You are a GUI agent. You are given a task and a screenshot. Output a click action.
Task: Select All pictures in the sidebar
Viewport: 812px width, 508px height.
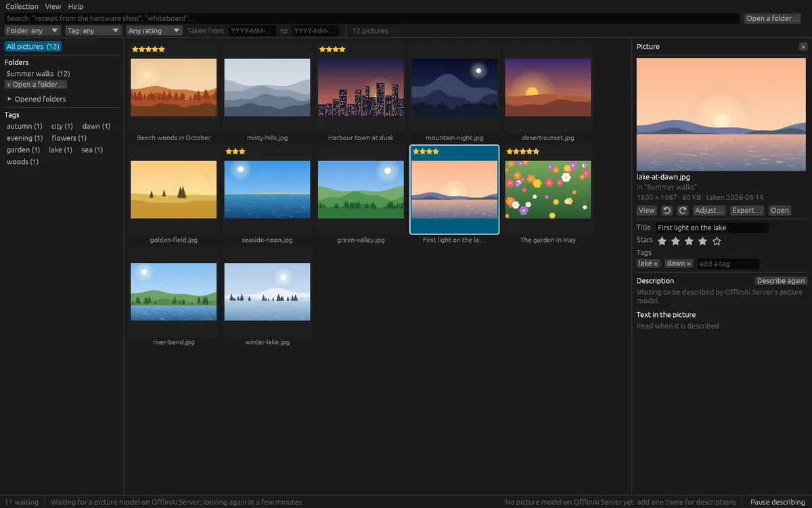coord(32,47)
